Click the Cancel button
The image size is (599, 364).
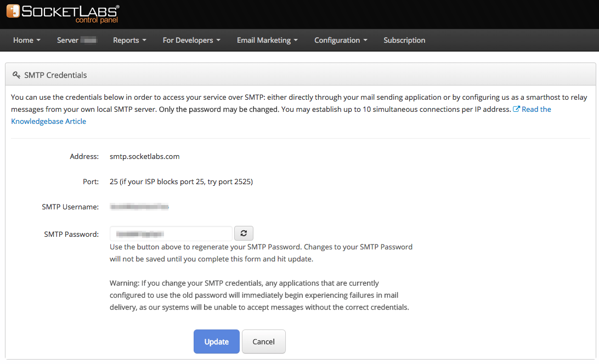click(264, 342)
